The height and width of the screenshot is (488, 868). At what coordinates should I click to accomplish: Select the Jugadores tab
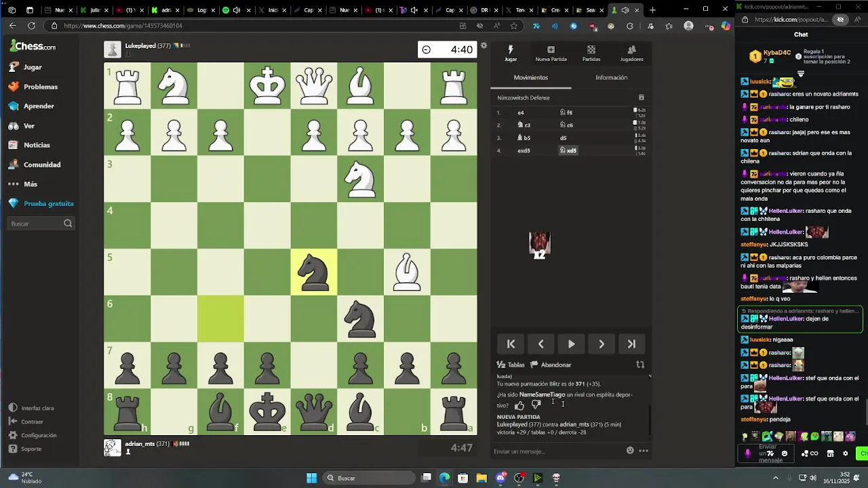(631, 53)
